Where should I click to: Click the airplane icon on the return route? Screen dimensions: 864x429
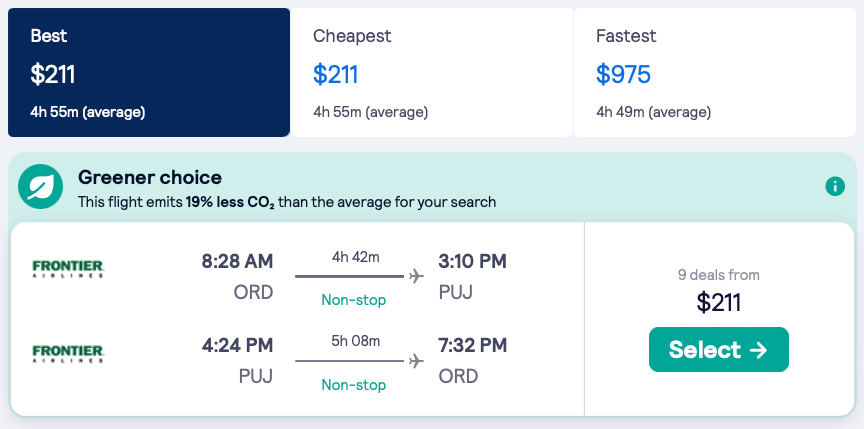click(x=416, y=360)
